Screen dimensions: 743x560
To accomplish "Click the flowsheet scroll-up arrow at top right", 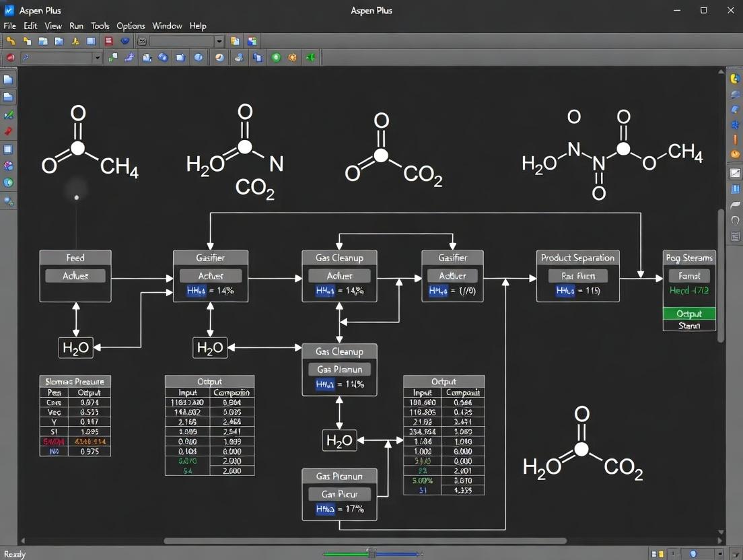I will (x=721, y=72).
